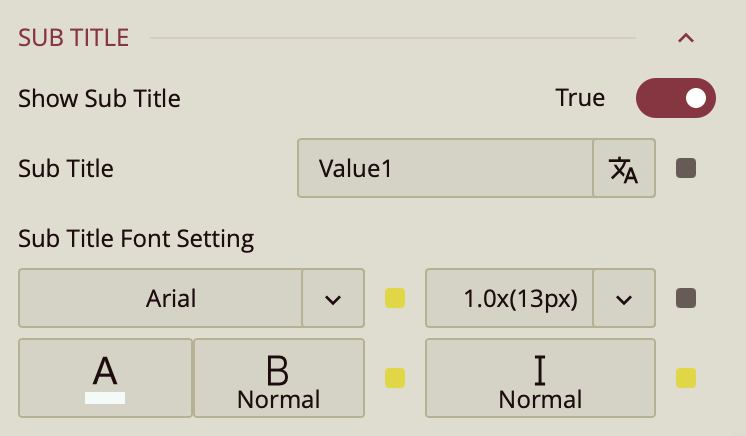
Task: Click the SUB TITLE section header
Action: click(74, 38)
